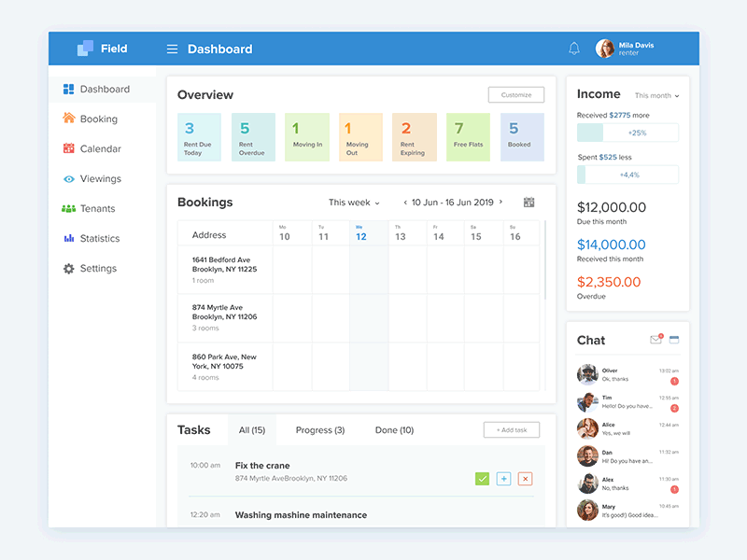Switch to Done (10) tasks tab

(x=394, y=430)
